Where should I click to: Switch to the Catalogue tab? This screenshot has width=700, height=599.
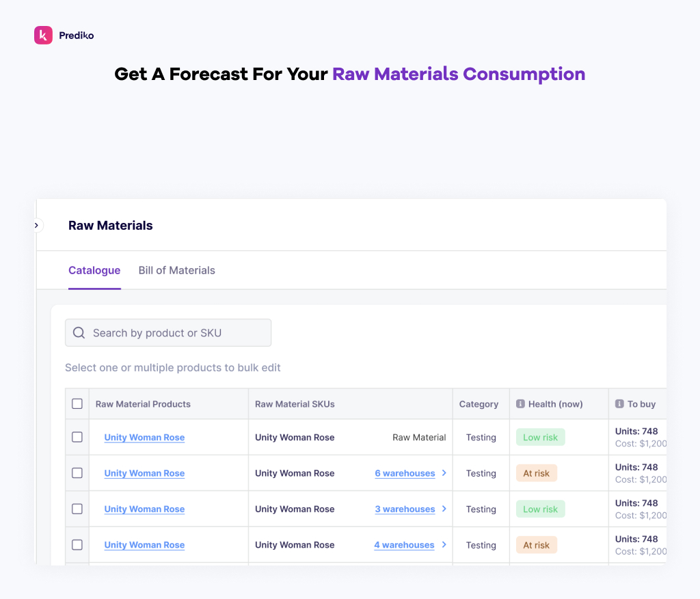click(x=94, y=271)
